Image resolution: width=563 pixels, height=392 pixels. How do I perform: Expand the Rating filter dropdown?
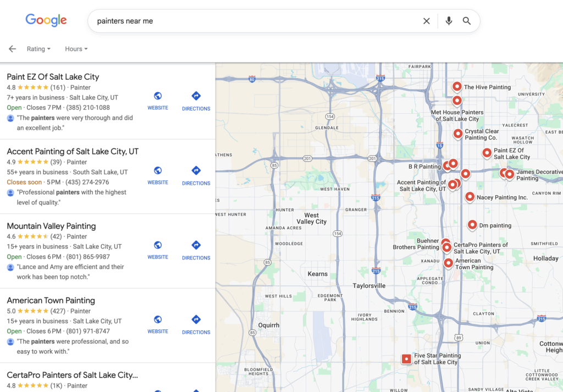point(38,49)
